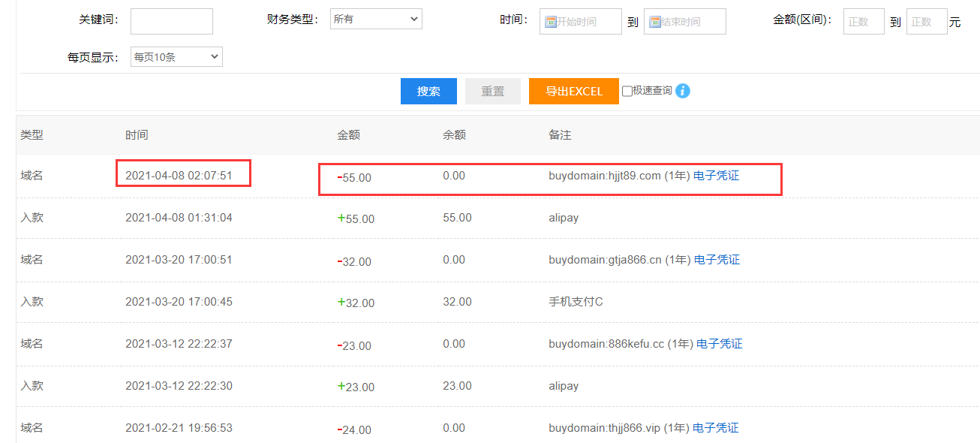Click the 金额 column header
980x443 pixels.
(x=348, y=135)
